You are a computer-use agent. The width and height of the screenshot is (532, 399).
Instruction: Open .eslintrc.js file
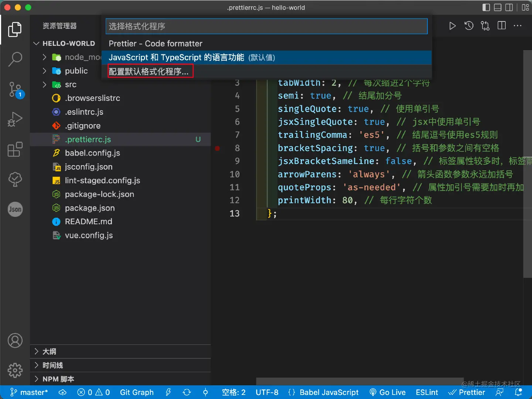120,112
